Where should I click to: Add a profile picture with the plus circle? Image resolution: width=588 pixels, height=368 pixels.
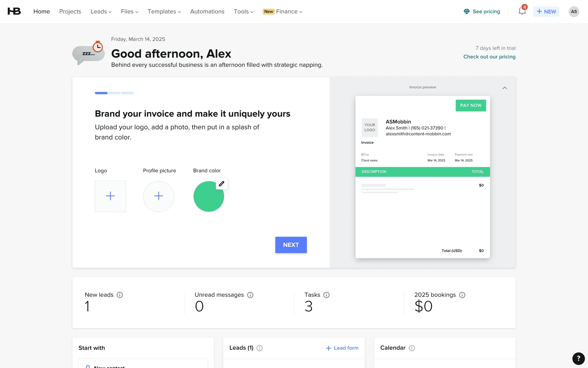pyautogui.click(x=158, y=196)
